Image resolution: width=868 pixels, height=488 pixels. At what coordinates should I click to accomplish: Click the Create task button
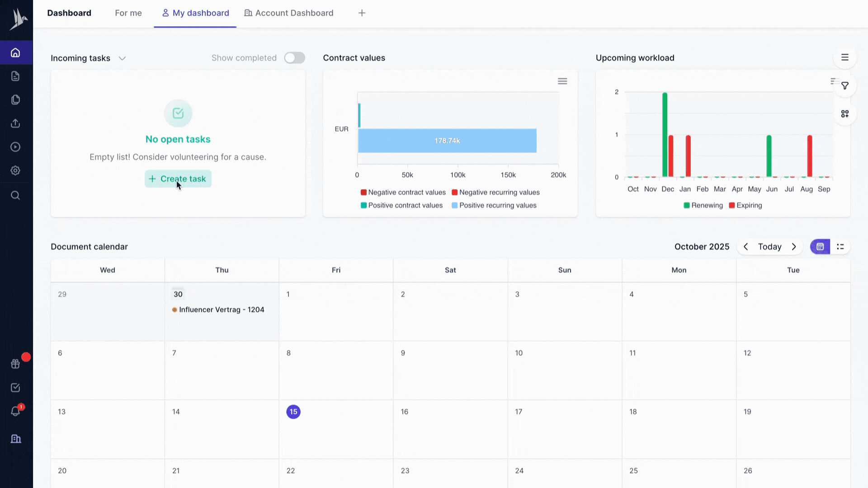(178, 179)
